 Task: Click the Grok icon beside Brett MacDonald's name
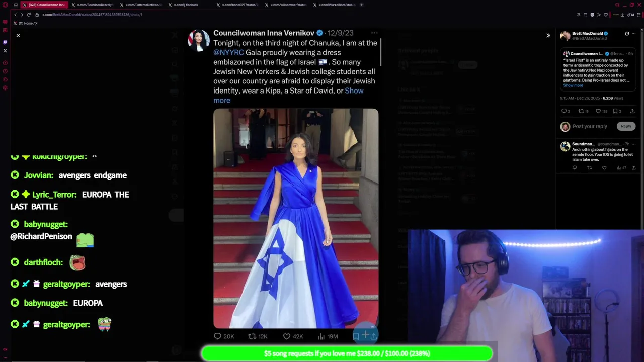[627, 34]
